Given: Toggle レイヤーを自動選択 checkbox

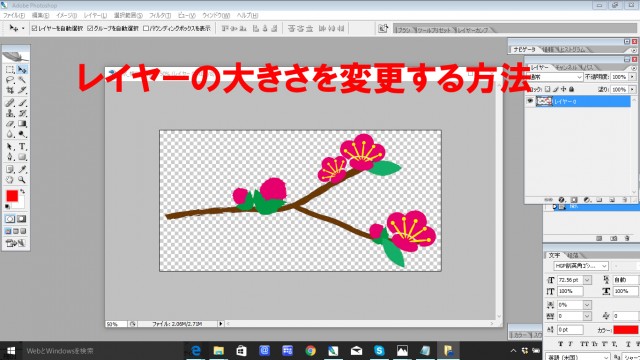Looking at the screenshot, I should [x=34, y=28].
